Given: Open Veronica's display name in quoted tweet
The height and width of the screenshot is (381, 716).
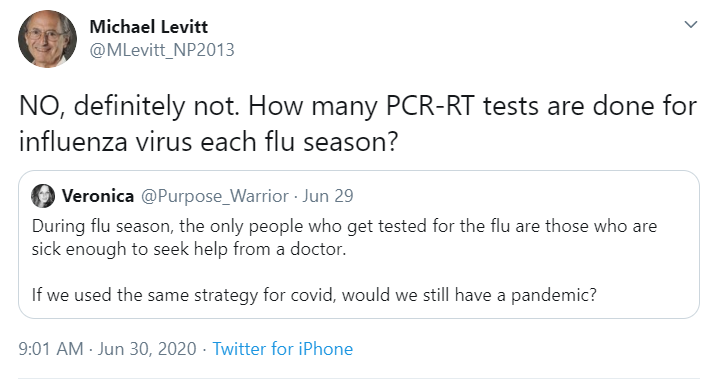Looking at the screenshot, I should pos(98,196).
